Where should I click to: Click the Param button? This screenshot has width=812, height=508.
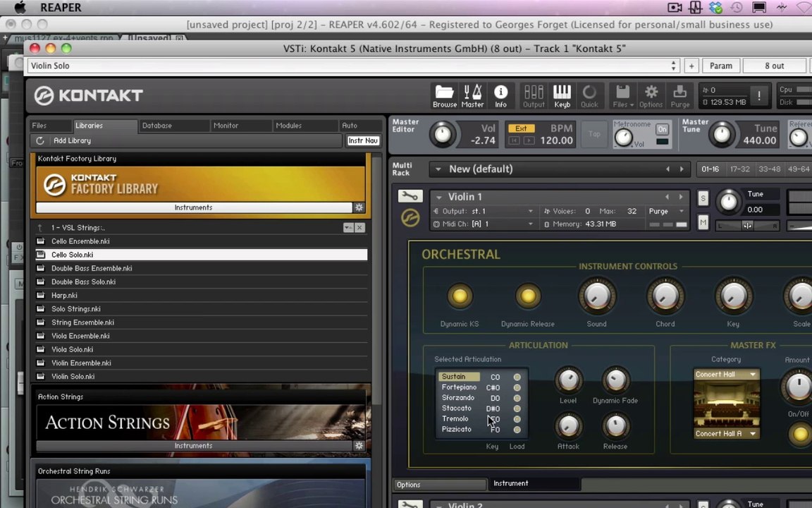[721, 66]
